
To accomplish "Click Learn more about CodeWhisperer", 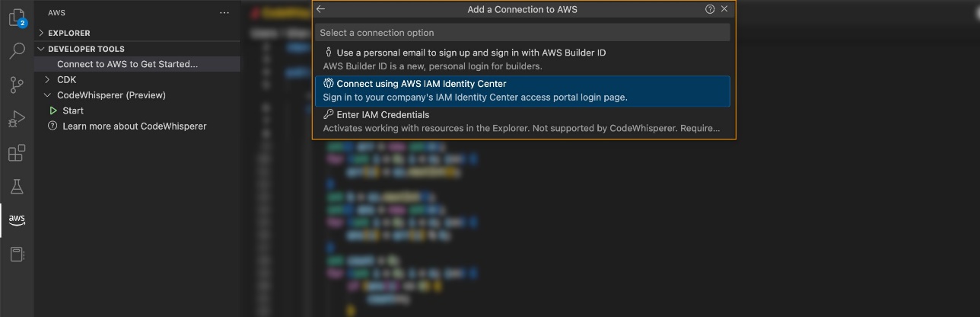I will tap(135, 126).
